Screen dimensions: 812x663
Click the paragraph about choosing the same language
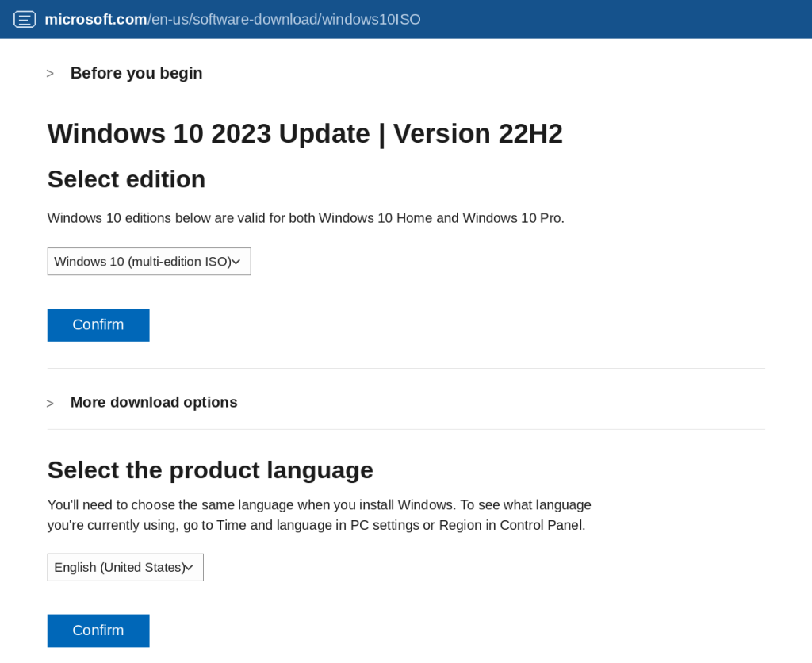319,515
